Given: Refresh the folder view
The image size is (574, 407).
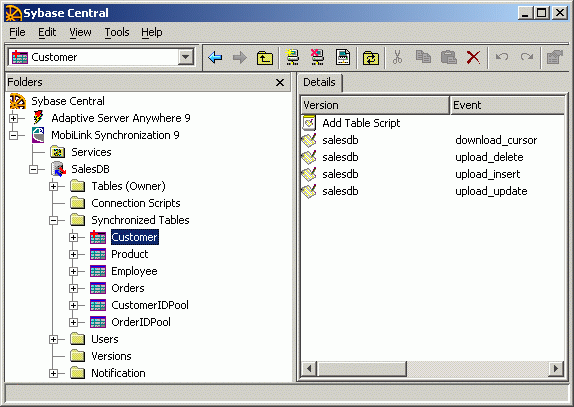Looking at the screenshot, I should (x=370, y=57).
